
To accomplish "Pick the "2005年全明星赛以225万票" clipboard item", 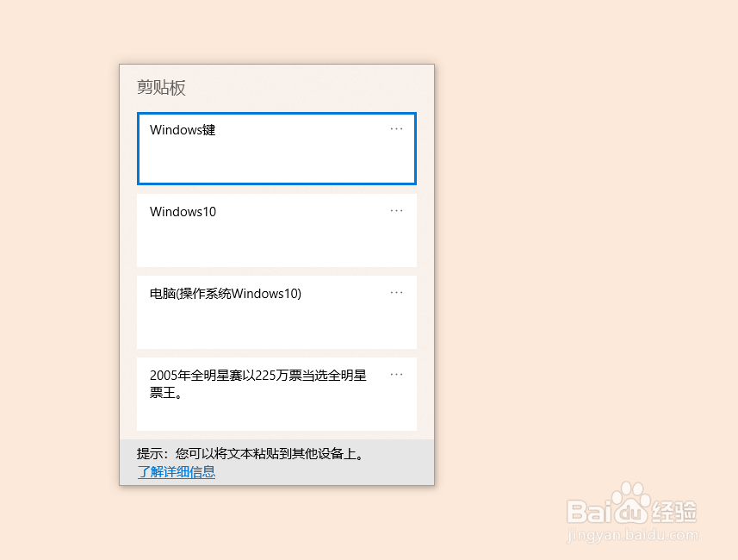I will 276,395.
